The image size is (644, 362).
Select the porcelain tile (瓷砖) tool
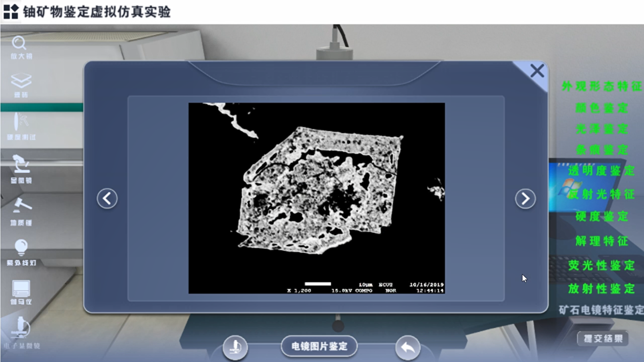click(x=21, y=85)
